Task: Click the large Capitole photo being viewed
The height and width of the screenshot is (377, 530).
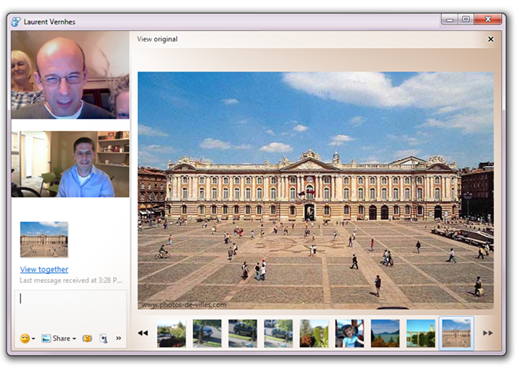Action: 316,190
